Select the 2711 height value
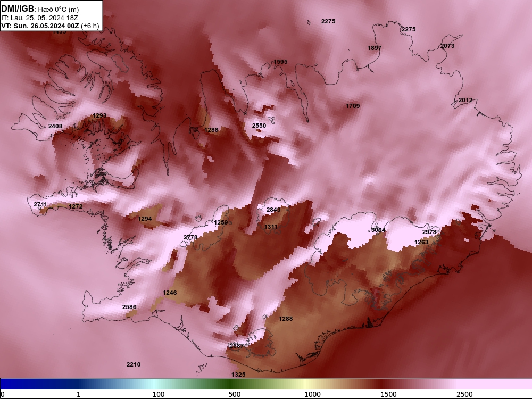 (40, 204)
